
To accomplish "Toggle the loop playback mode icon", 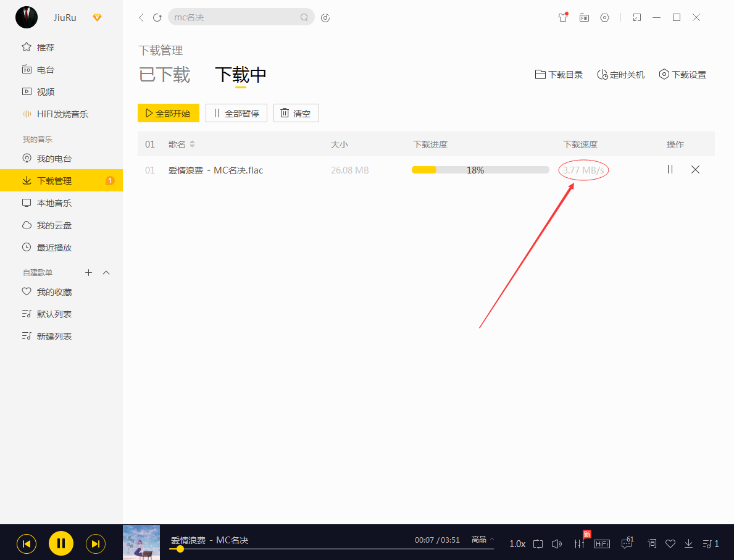I will (x=538, y=544).
